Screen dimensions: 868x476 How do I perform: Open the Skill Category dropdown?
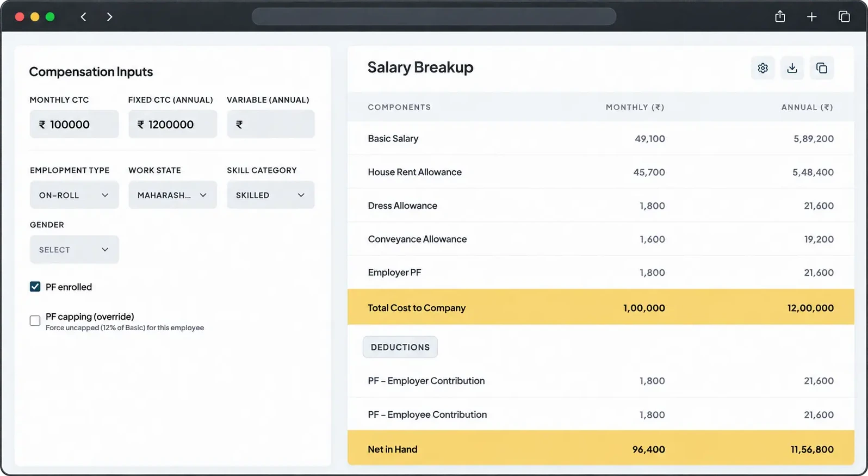tap(270, 195)
